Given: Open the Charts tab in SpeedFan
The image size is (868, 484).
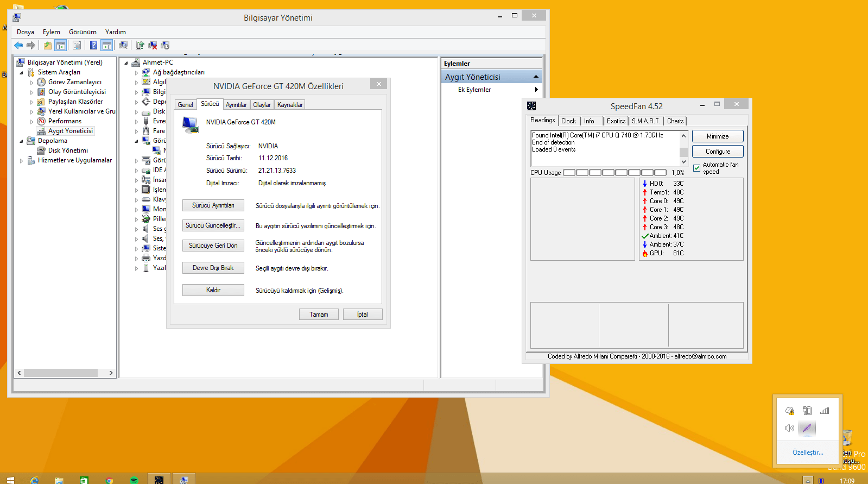Looking at the screenshot, I should coord(675,121).
